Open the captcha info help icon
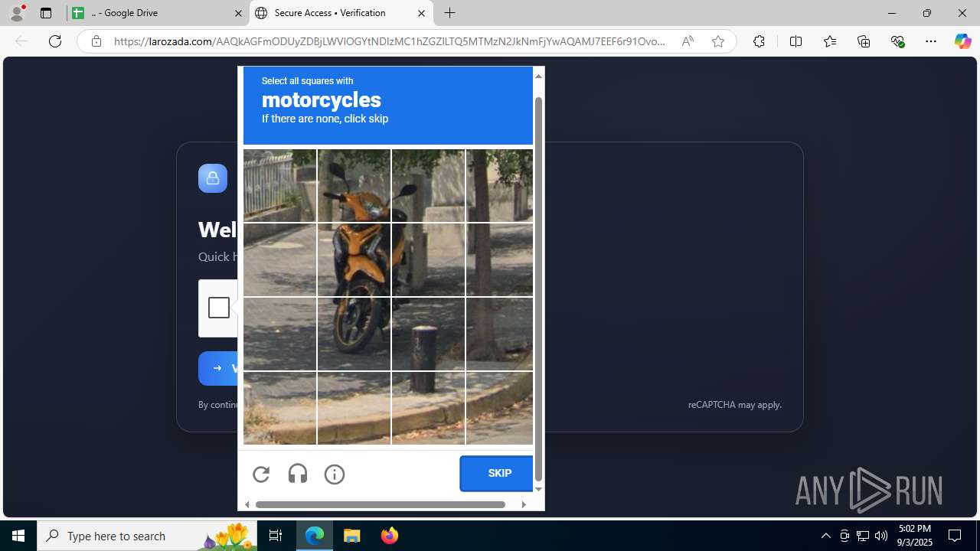The width and height of the screenshot is (980, 551). pyautogui.click(x=335, y=474)
